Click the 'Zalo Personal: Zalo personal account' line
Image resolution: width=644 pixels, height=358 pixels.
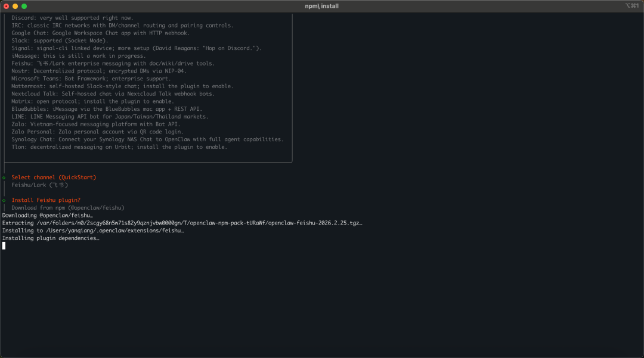[x=97, y=132]
